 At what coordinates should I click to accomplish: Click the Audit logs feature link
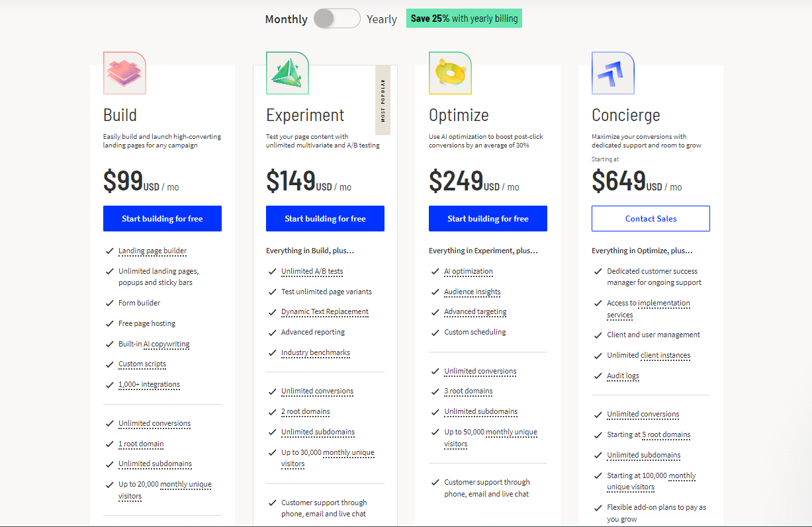[x=623, y=376]
